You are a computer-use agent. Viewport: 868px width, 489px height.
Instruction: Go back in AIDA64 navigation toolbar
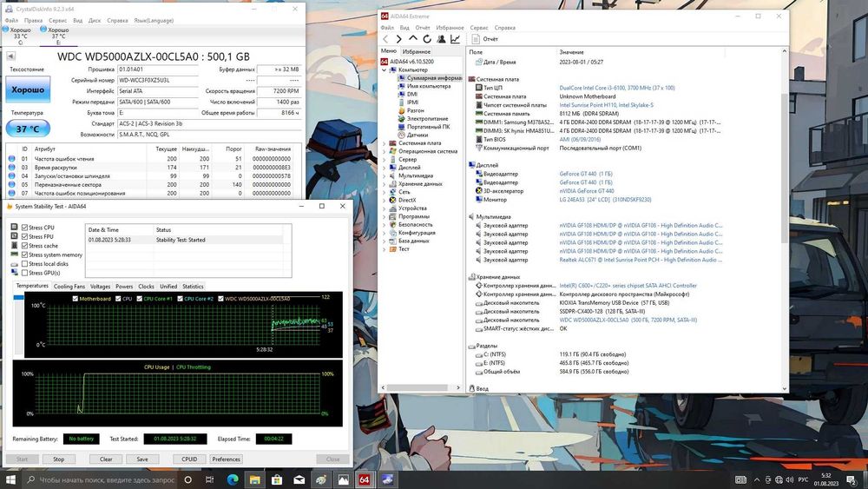386,39
